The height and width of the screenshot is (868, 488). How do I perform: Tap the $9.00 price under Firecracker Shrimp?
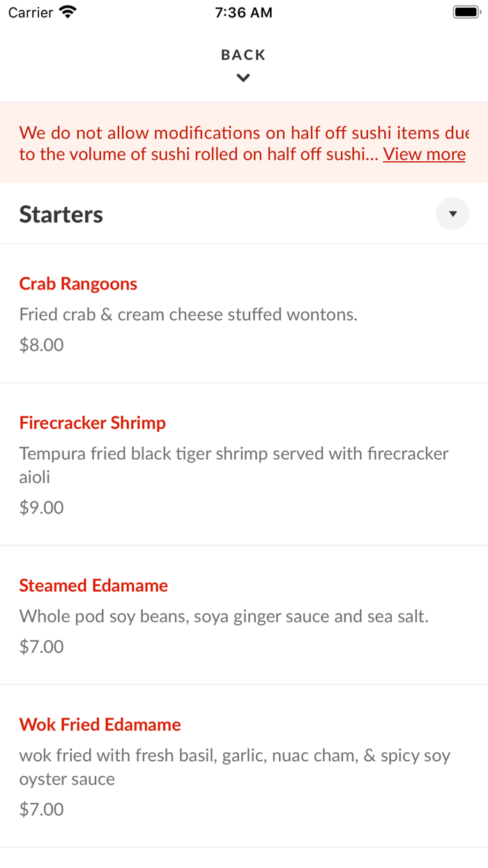[41, 507]
